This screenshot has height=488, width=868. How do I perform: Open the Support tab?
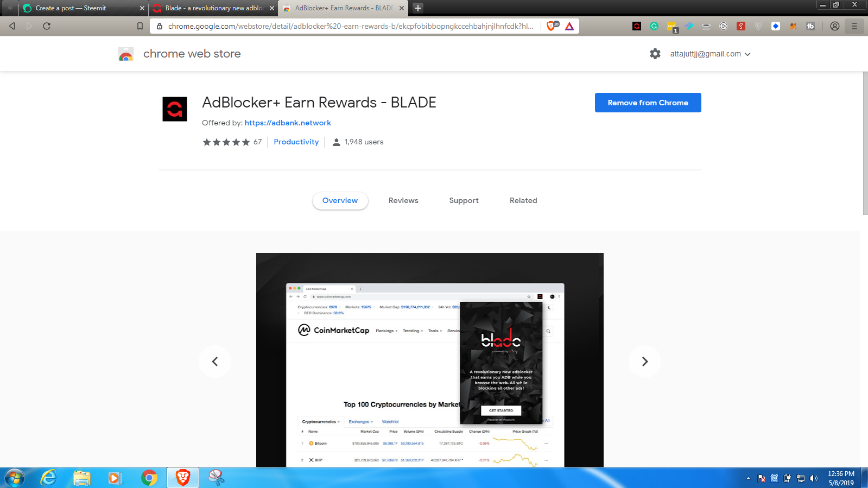(464, 200)
